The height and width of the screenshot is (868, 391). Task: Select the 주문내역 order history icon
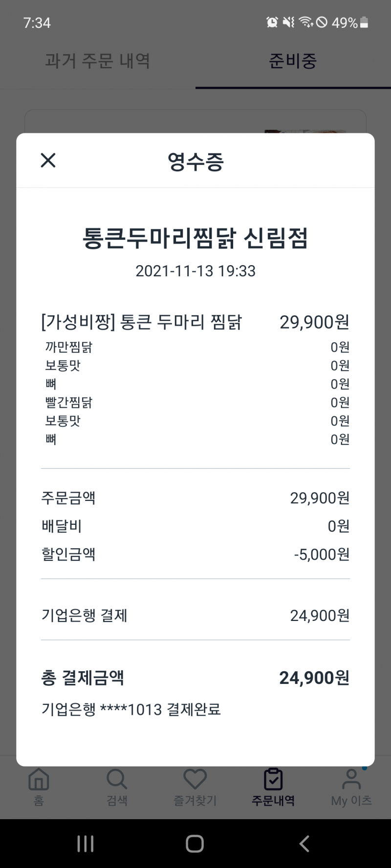pyautogui.click(x=273, y=780)
